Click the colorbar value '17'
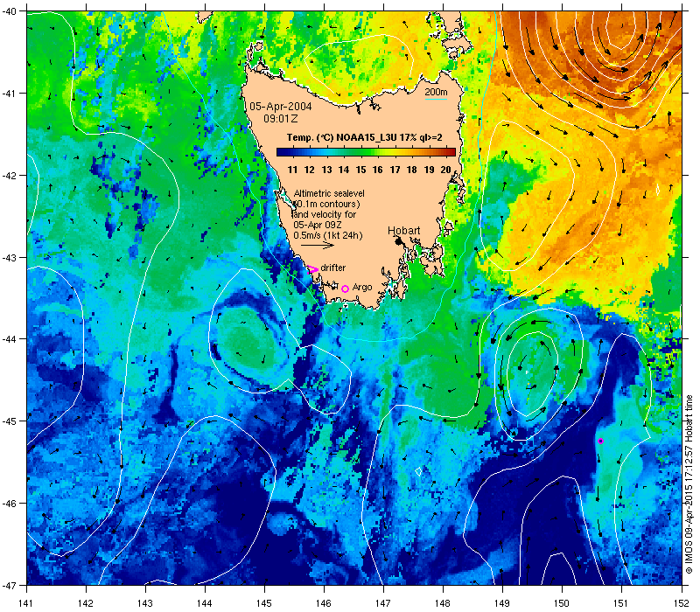The image size is (700, 612). (x=395, y=170)
